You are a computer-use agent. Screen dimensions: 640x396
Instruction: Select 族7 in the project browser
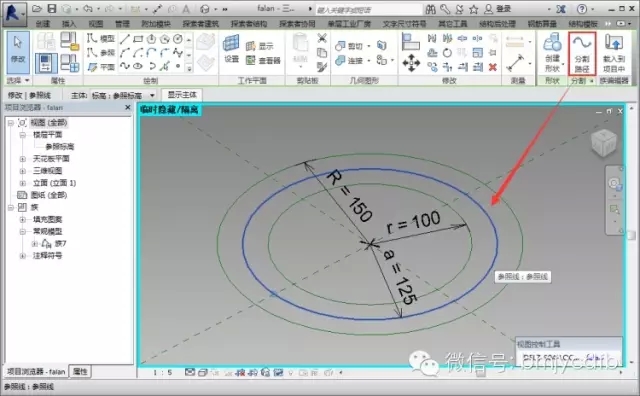click(60, 244)
